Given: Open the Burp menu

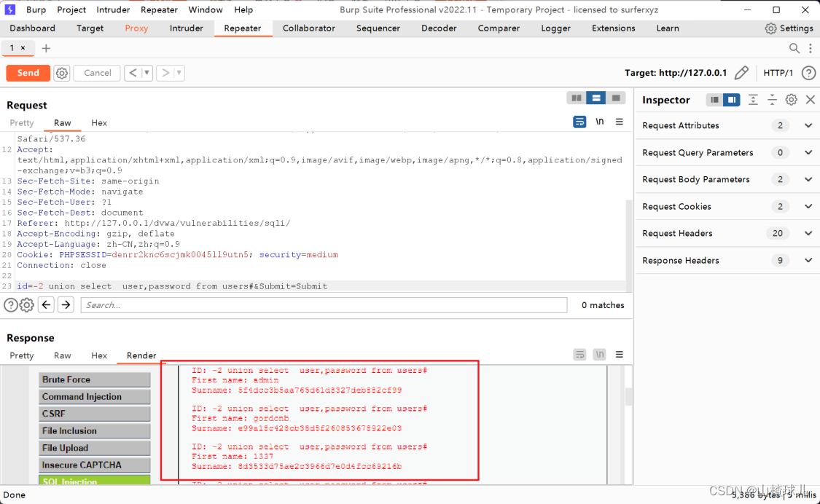Looking at the screenshot, I should click(36, 10).
